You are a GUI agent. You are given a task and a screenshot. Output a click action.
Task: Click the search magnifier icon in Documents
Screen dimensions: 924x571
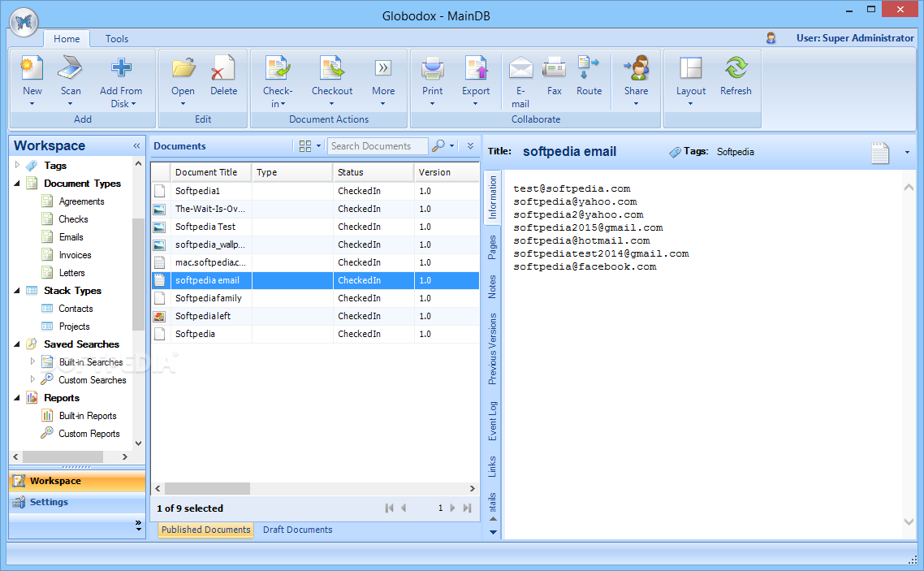[438, 145]
